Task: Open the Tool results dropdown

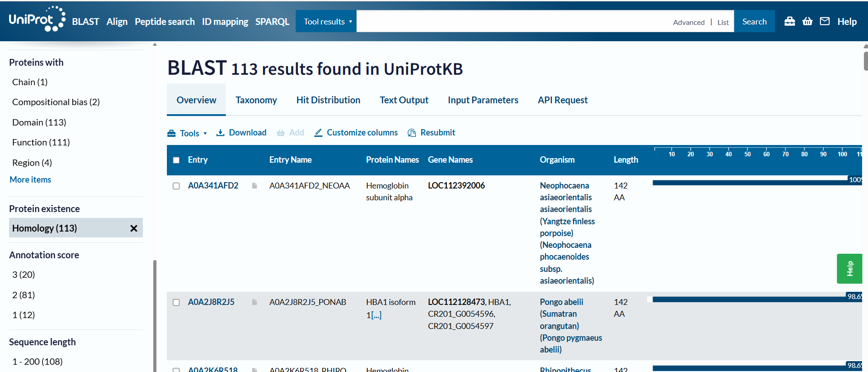Action: point(326,22)
